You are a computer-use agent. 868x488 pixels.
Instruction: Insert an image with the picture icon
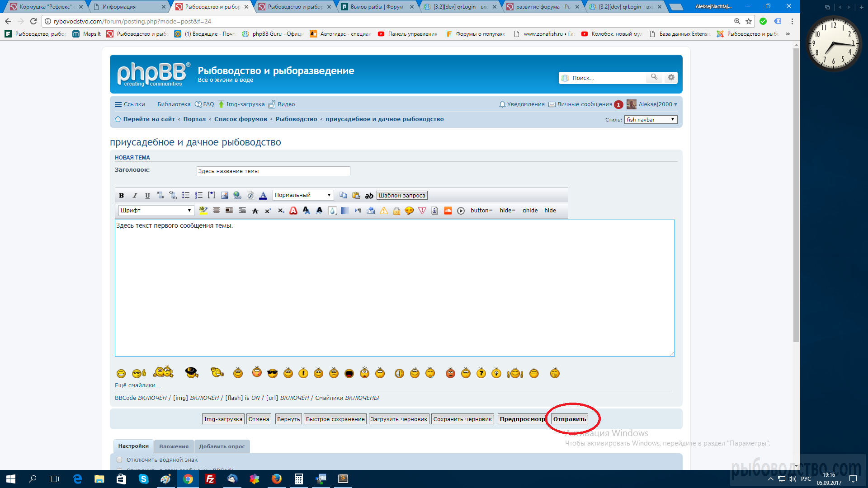point(225,195)
